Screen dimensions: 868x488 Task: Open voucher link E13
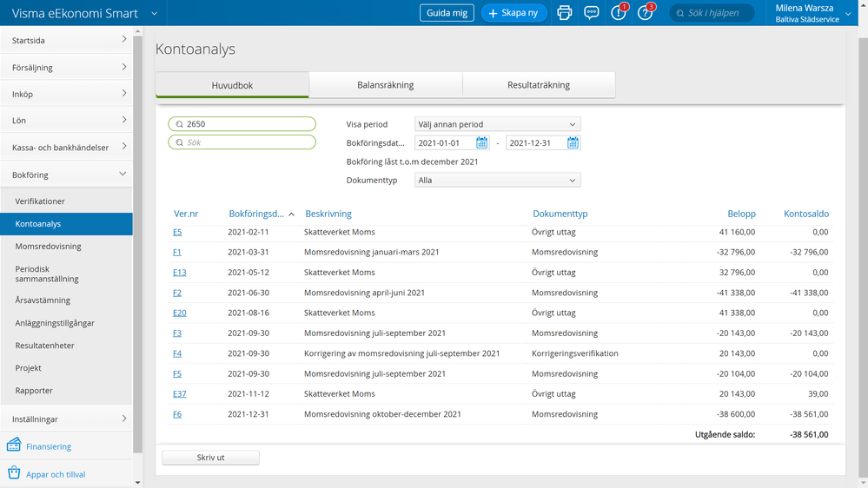click(x=179, y=272)
